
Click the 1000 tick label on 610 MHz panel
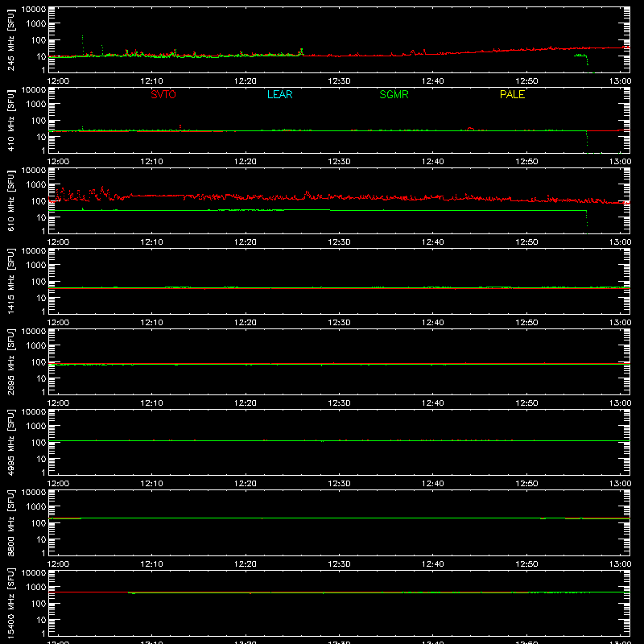[x=36, y=185]
